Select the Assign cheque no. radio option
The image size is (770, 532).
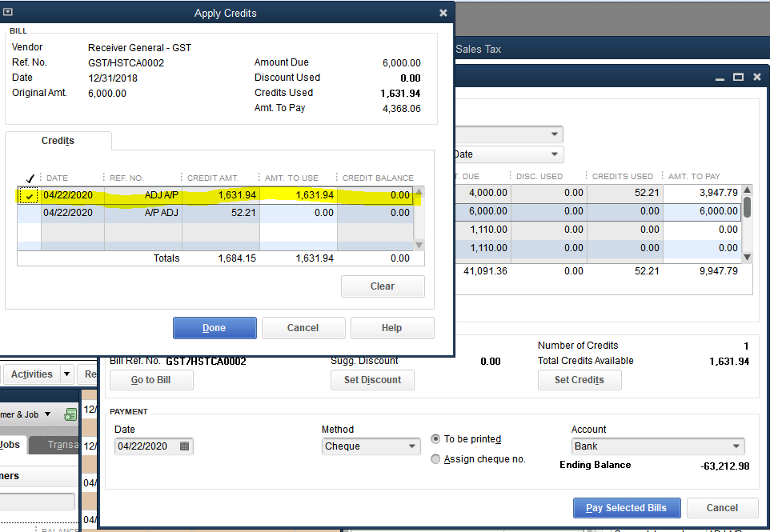click(435, 459)
